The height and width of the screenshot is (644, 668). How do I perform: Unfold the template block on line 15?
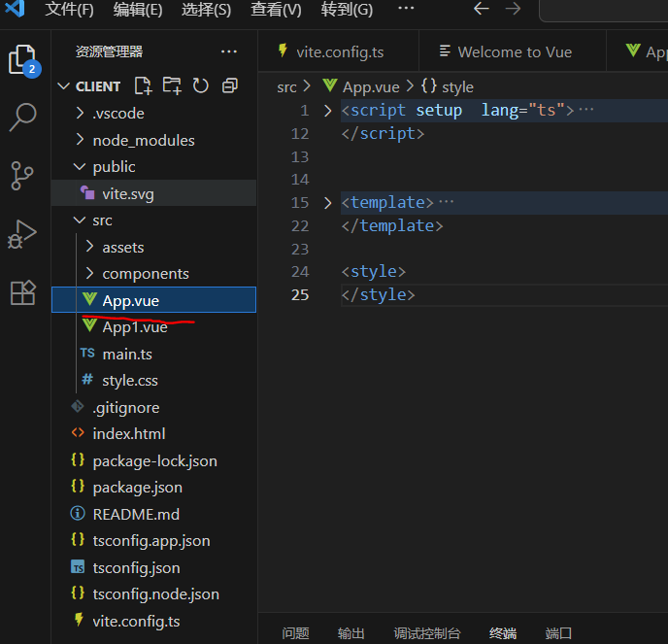[327, 203]
